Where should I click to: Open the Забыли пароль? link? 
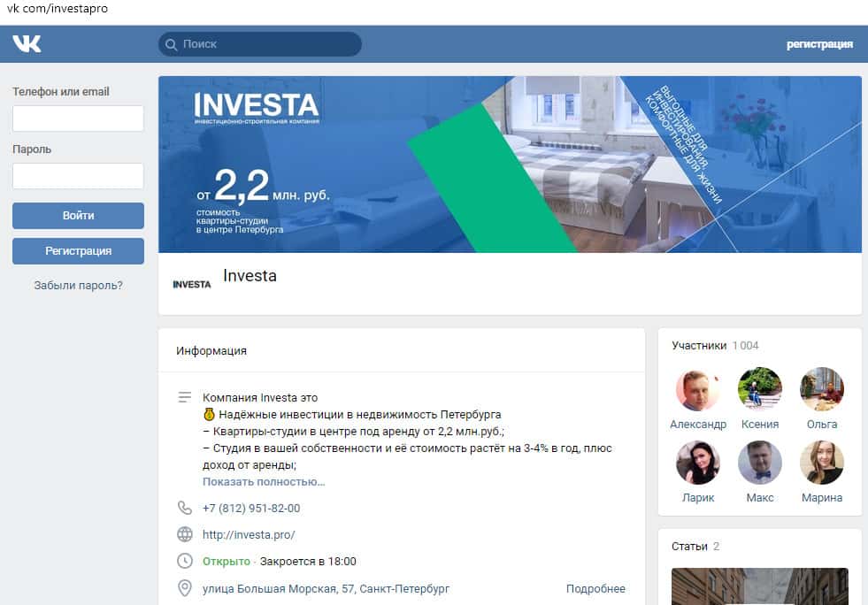pos(78,285)
